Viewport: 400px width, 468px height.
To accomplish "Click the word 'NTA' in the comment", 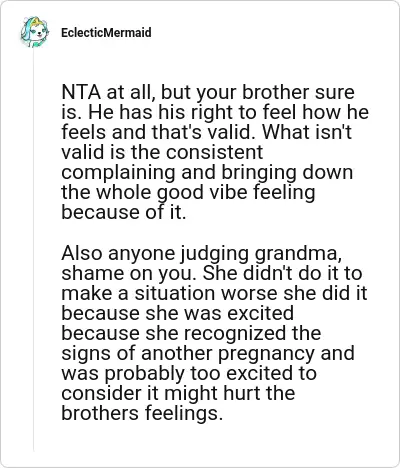I will pyautogui.click(x=81, y=92).
